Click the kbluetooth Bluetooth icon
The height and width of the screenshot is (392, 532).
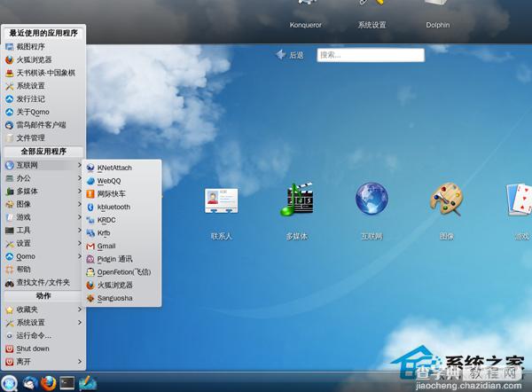pos(90,207)
